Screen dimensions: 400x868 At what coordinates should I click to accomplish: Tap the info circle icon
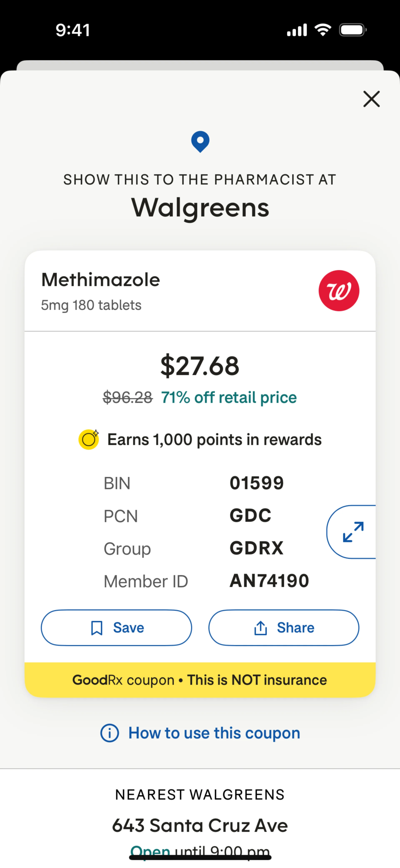point(110,733)
